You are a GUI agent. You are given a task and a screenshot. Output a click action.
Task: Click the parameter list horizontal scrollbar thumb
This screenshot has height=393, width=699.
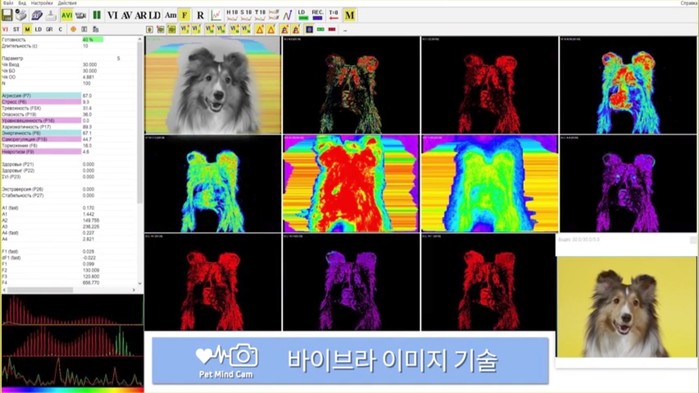pos(40,290)
